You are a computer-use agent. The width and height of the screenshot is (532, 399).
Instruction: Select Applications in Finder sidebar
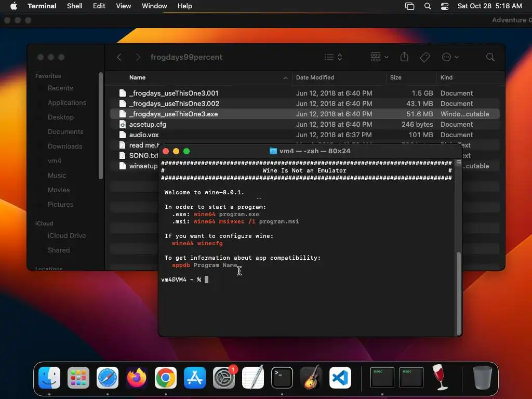click(x=67, y=102)
